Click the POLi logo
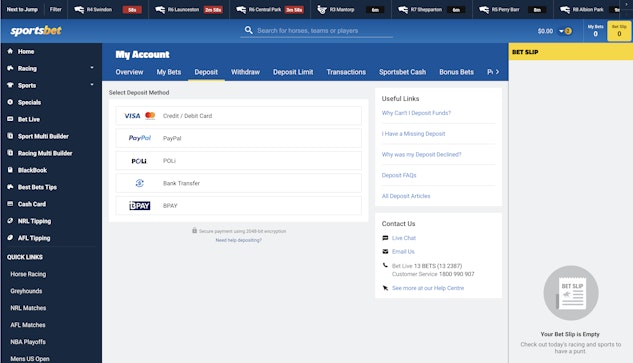The height and width of the screenshot is (363, 633). pos(139,161)
